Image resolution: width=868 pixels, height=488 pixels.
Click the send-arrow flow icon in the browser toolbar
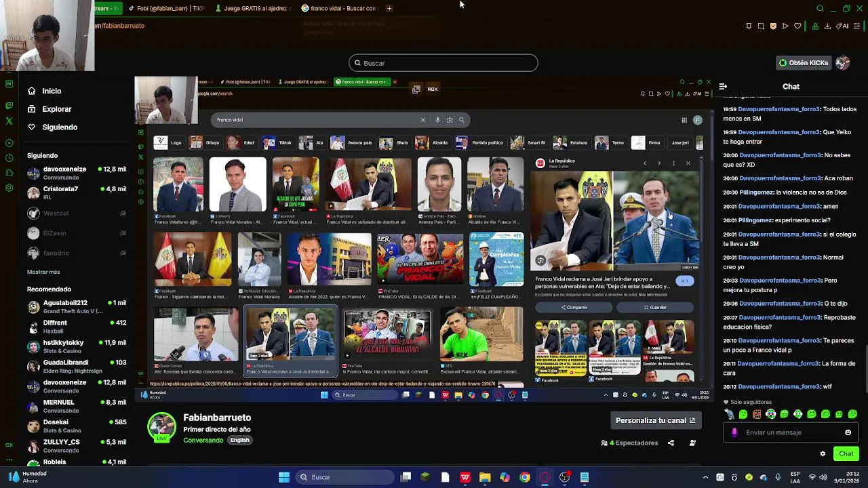785,26
